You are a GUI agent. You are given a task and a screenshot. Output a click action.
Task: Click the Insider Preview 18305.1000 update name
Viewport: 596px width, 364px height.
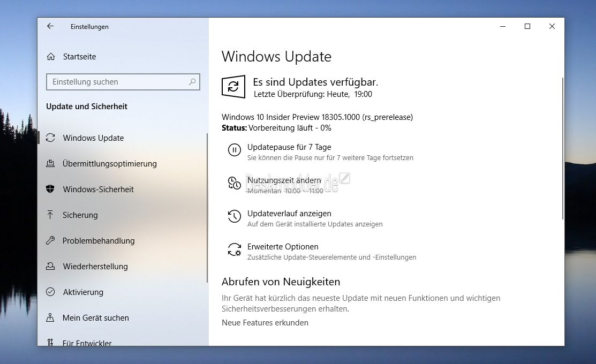[317, 117]
